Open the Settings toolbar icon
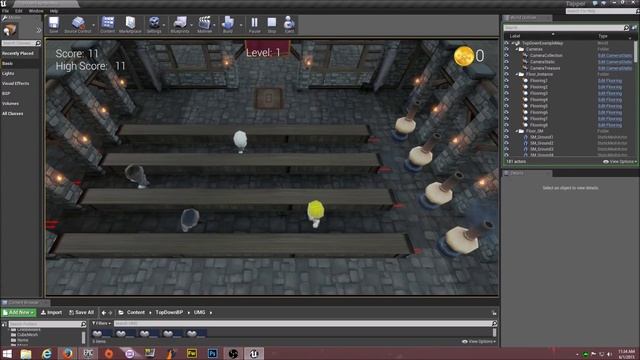 [x=154, y=24]
